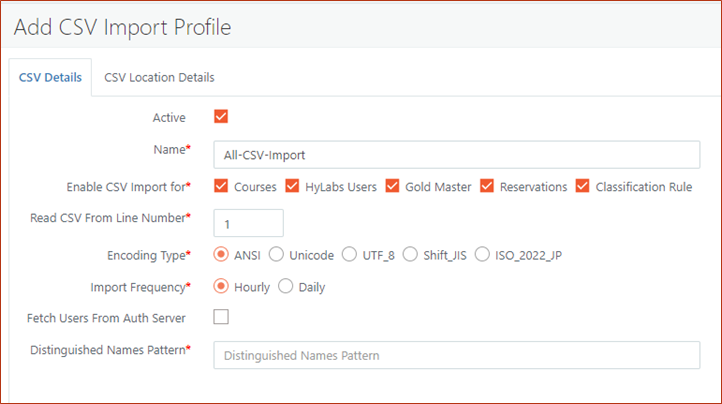Disable CSV import for Courses
Viewport: 722px width, 404px height.
pos(221,186)
